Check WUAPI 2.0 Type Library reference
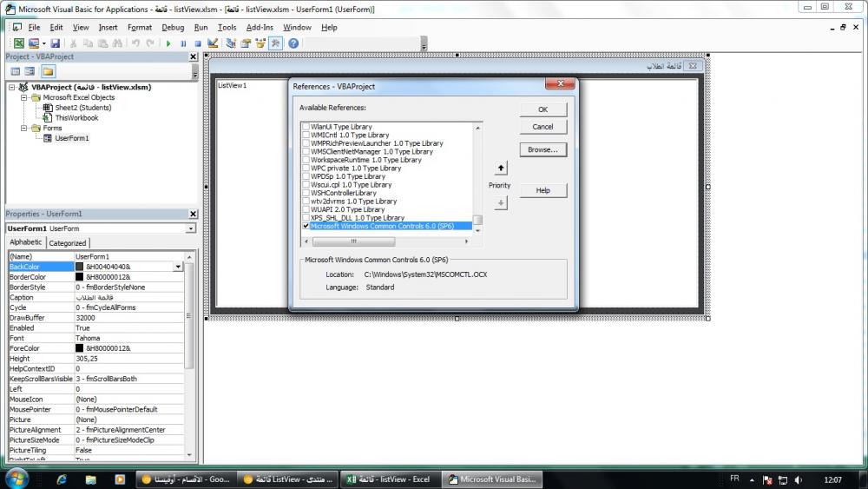The height and width of the screenshot is (489, 868). (x=306, y=209)
